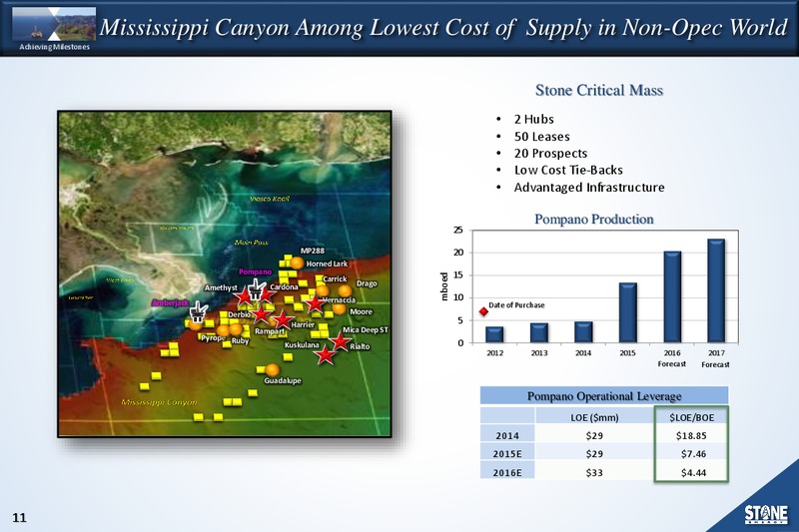Select the 2015 production bar
Image resolution: width=799 pixels, height=532 pixels.
pyautogui.click(x=628, y=312)
